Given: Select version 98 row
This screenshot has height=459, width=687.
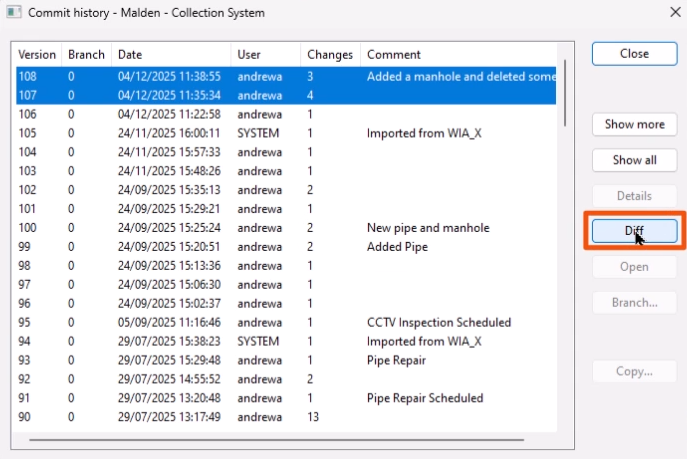Looking at the screenshot, I should [286, 266].
